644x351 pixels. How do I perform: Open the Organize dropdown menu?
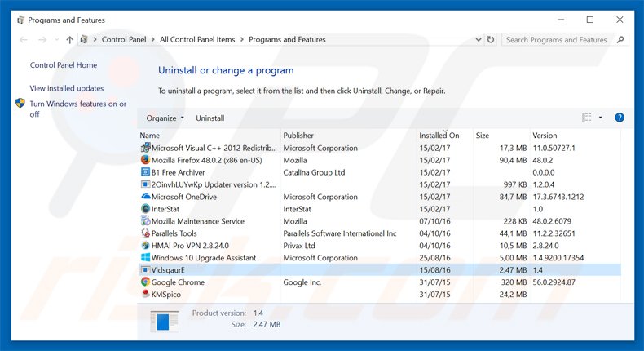click(165, 118)
